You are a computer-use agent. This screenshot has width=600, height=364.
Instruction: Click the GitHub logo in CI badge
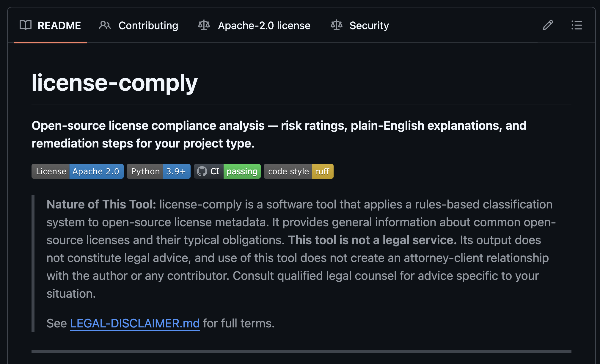click(x=202, y=172)
